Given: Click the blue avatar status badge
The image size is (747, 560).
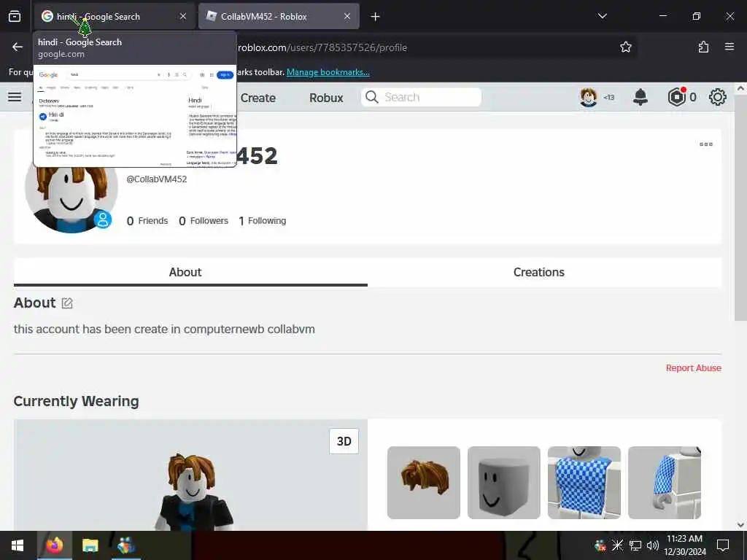Looking at the screenshot, I should [x=102, y=219].
